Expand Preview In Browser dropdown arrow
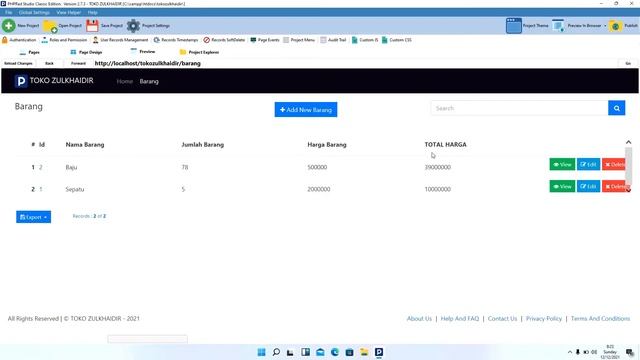 (x=605, y=26)
